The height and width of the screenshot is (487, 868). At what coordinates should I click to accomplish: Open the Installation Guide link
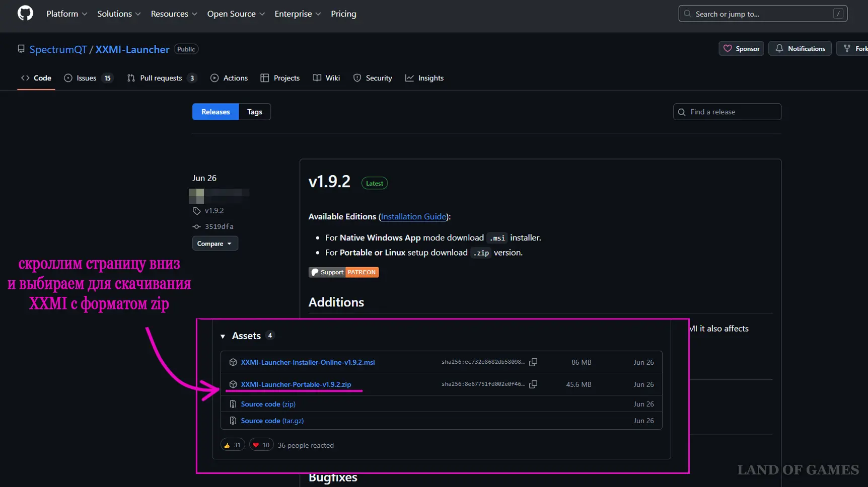(413, 217)
